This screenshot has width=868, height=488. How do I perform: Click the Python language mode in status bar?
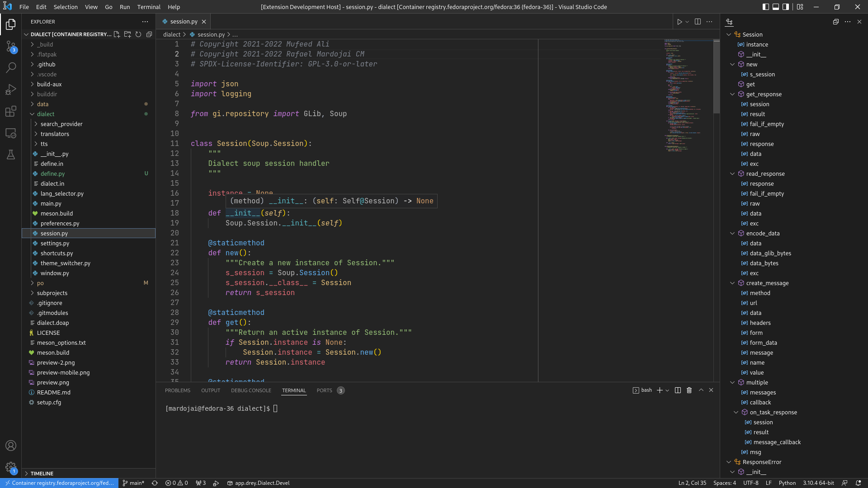pos(787,483)
